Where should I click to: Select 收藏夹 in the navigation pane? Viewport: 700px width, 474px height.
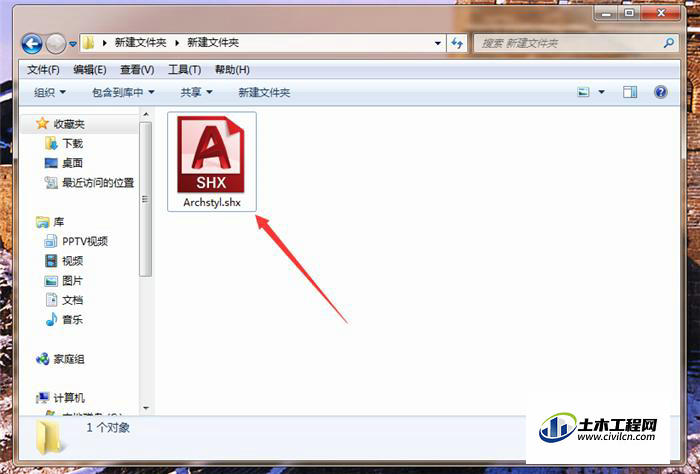69,124
